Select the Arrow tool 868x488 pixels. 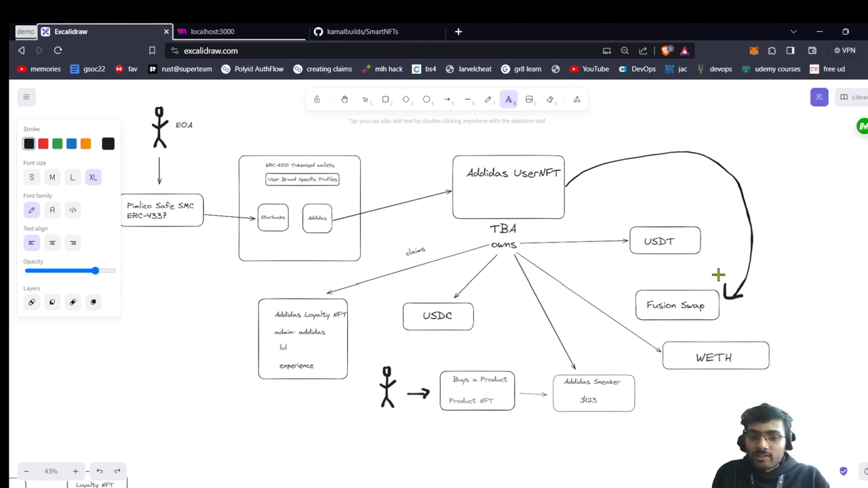click(x=447, y=100)
